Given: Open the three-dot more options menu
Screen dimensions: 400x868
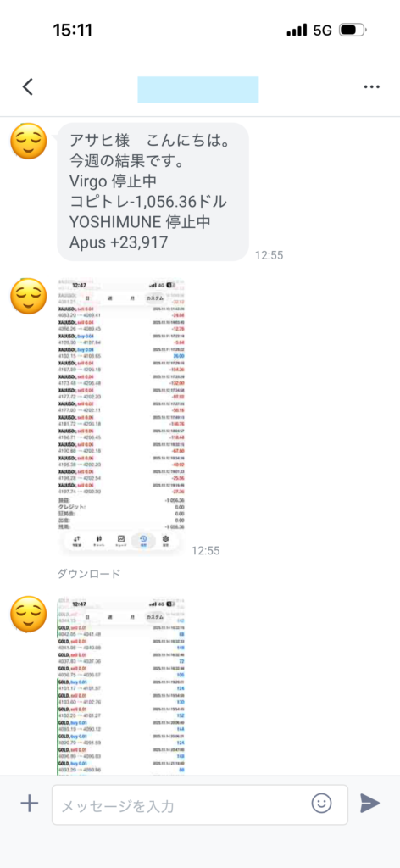Looking at the screenshot, I should [372, 87].
